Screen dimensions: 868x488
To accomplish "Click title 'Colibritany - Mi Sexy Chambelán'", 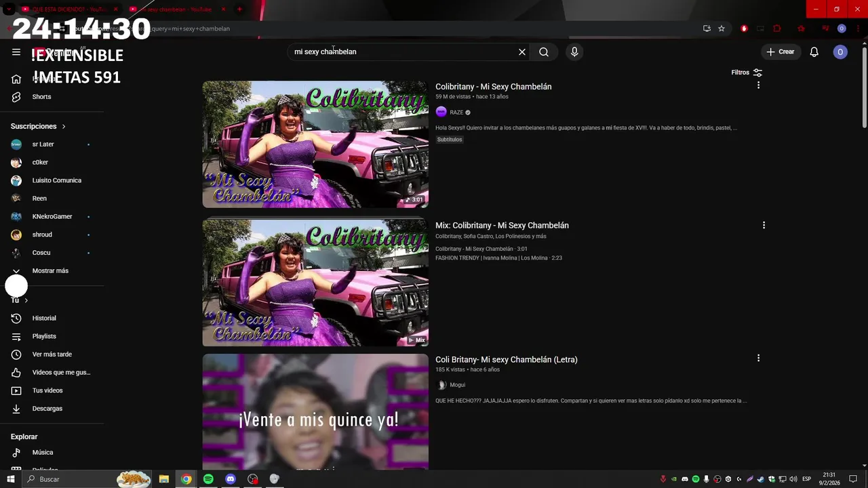I will (x=494, y=87).
